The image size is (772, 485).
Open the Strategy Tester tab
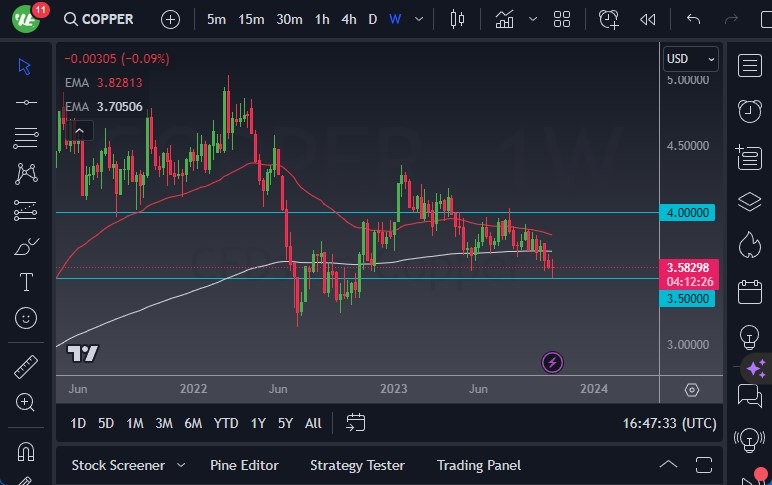tap(357, 465)
